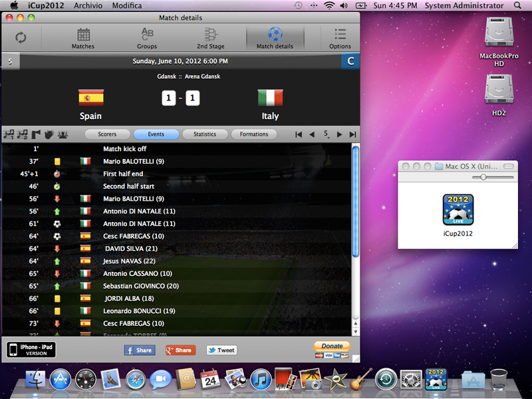The height and width of the screenshot is (399, 532).
Task: Jump to the first match
Action: pyautogui.click(x=299, y=135)
